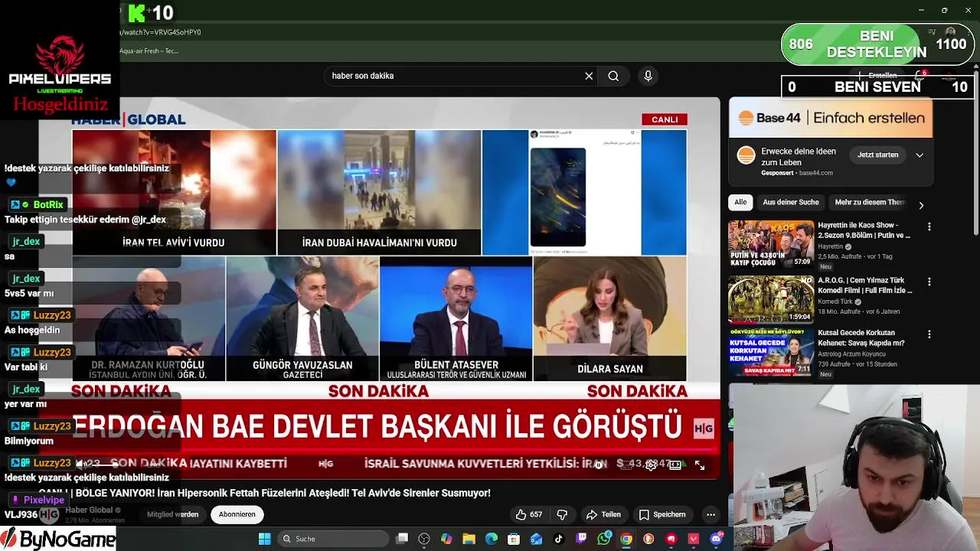Click the magnifier search button
This screenshot has height=551, width=980.
tap(613, 76)
